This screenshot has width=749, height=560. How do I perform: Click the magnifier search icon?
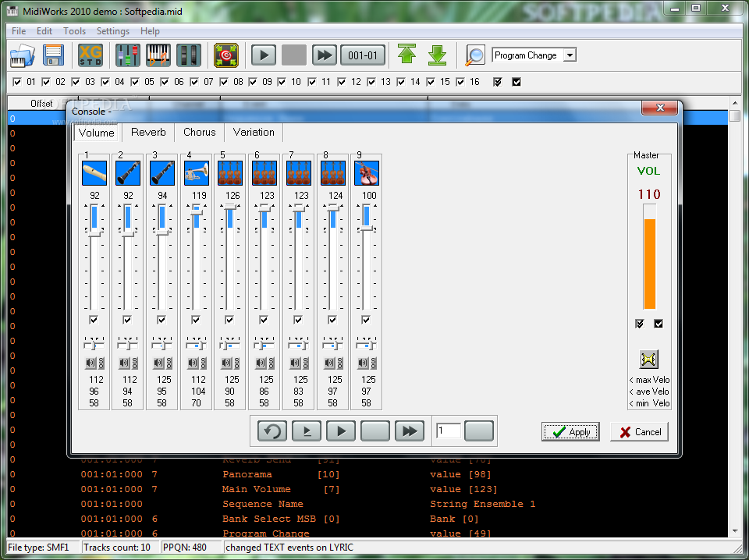[x=475, y=55]
